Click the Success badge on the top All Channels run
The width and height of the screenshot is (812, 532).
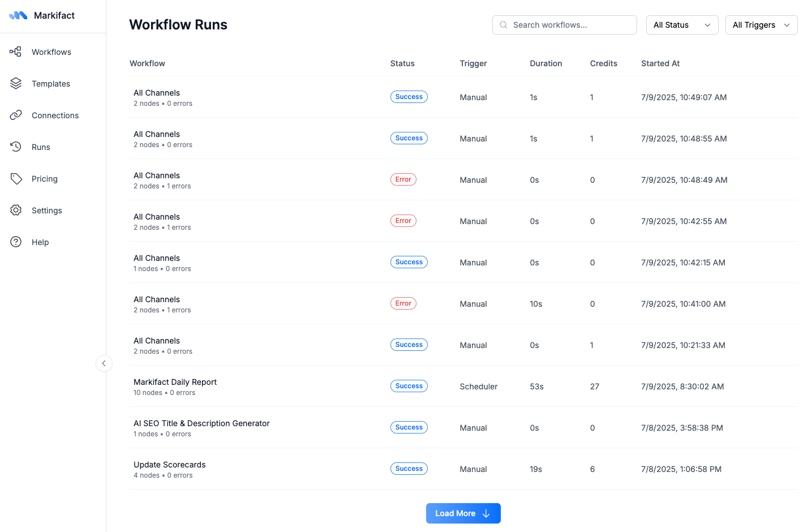tap(409, 97)
